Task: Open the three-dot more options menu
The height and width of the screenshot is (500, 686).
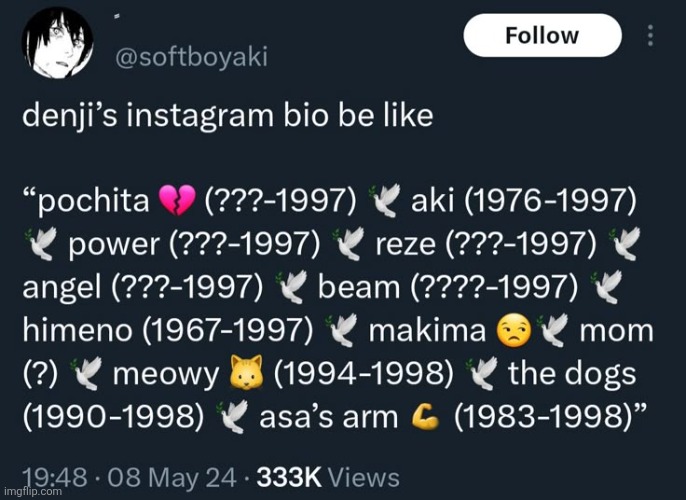Action: coord(651,36)
